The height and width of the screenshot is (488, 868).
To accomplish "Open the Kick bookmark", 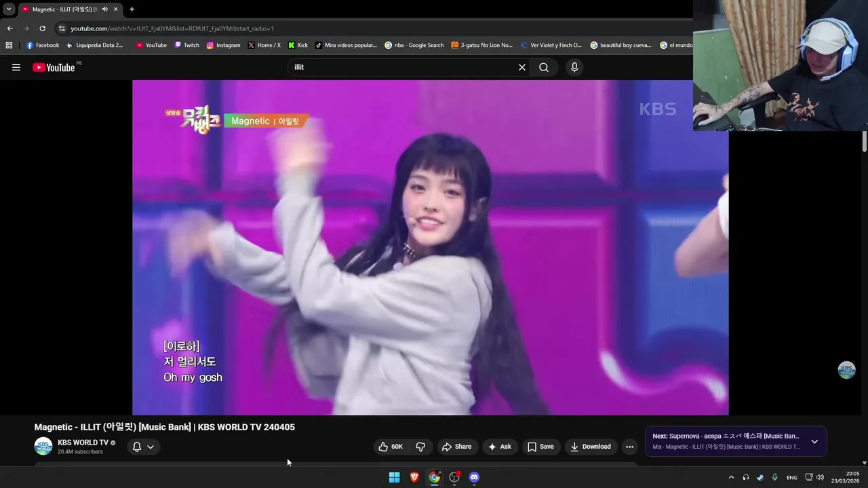I will tap(298, 45).
